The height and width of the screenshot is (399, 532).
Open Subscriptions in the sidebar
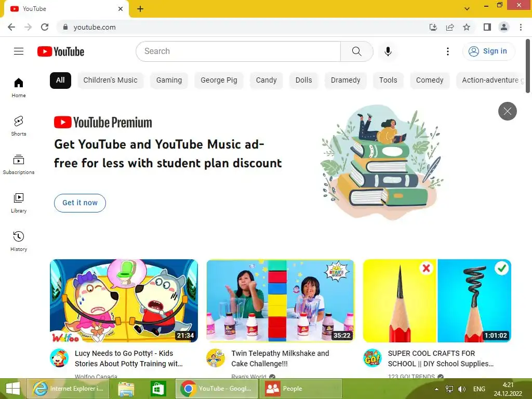pyautogui.click(x=19, y=165)
